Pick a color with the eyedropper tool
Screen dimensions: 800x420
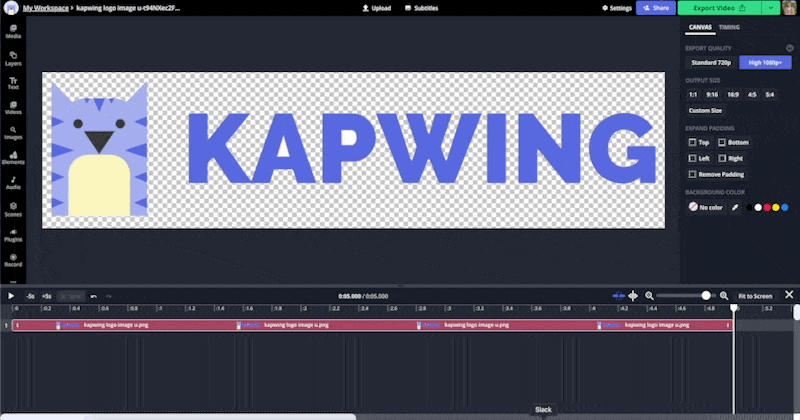click(736, 207)
